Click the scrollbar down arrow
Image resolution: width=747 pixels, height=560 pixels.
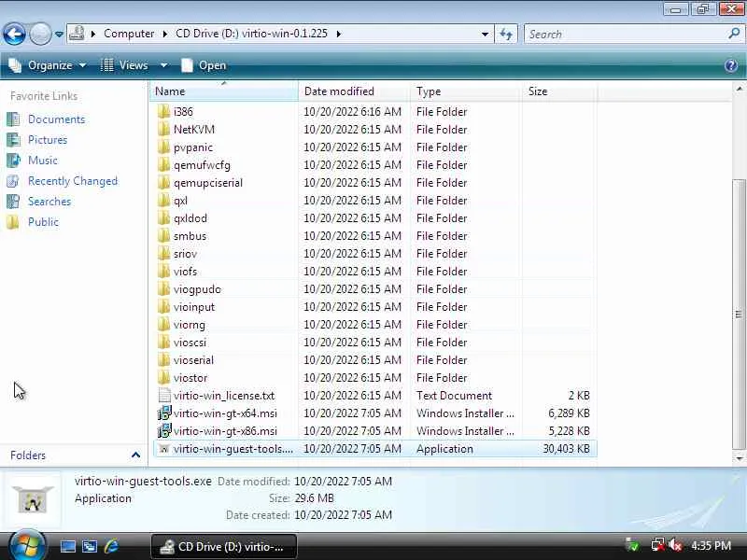point(739,458)
